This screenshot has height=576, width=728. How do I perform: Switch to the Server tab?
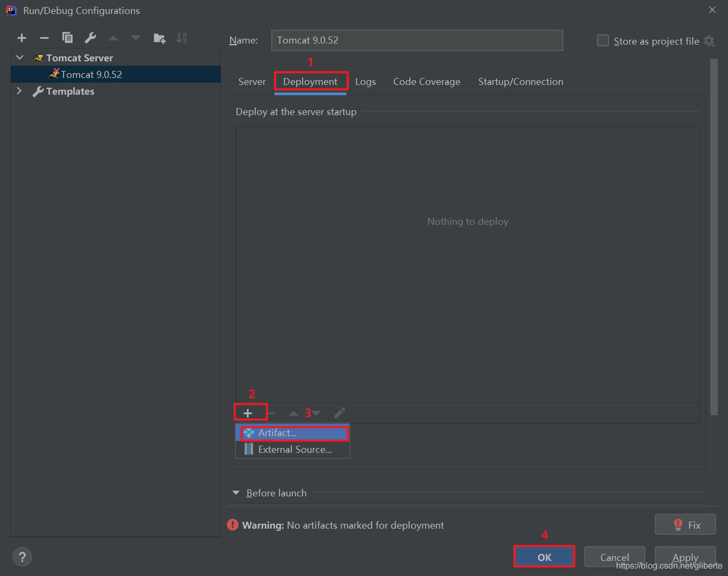pos(252,82)
